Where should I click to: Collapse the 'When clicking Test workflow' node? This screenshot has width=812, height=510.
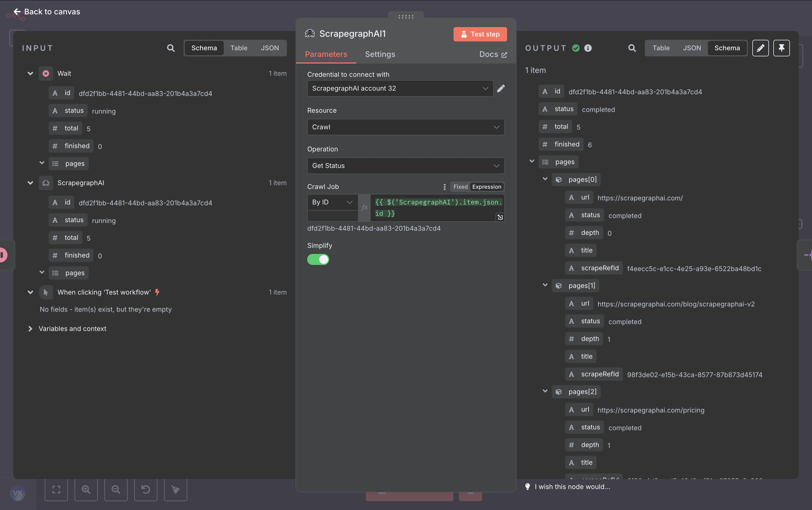30,292
